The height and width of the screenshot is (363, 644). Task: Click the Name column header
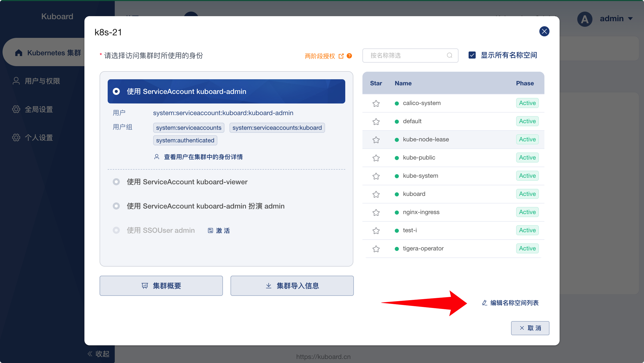[x=403, y=83]
